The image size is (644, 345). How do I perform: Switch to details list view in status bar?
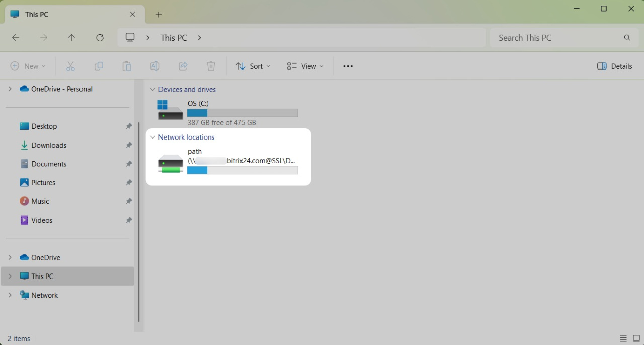point(623,338)
